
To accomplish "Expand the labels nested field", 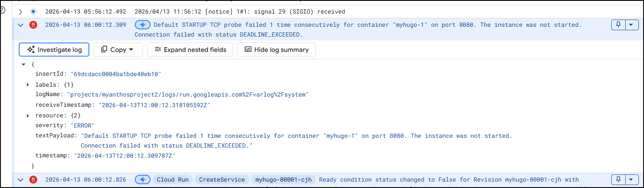I will click(x=28, y=85).
